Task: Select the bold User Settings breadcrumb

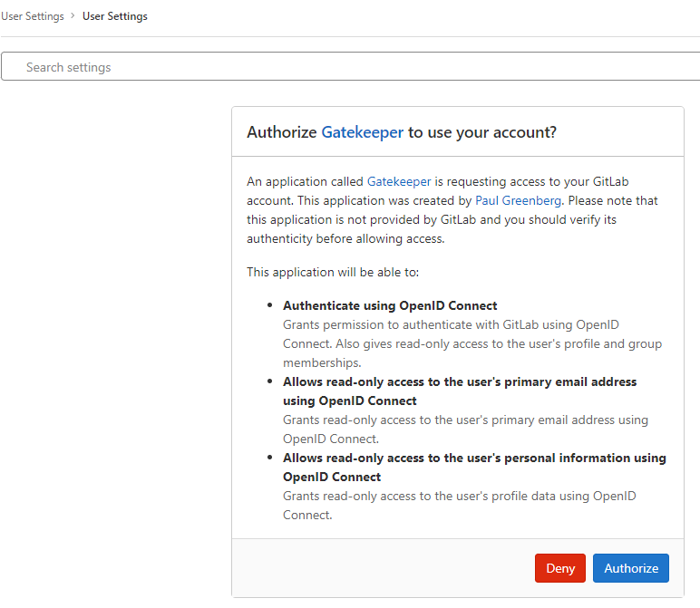Action: click(115, 16)
